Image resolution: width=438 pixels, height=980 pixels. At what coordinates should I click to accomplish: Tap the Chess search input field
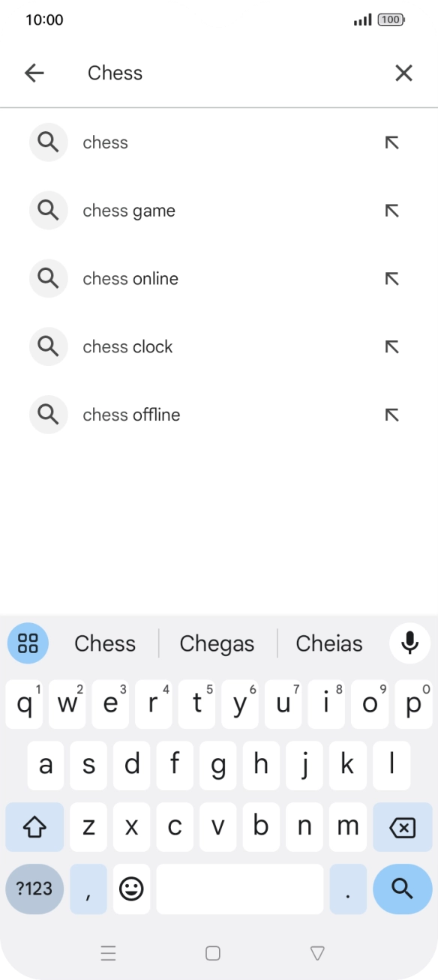point(210,73)
